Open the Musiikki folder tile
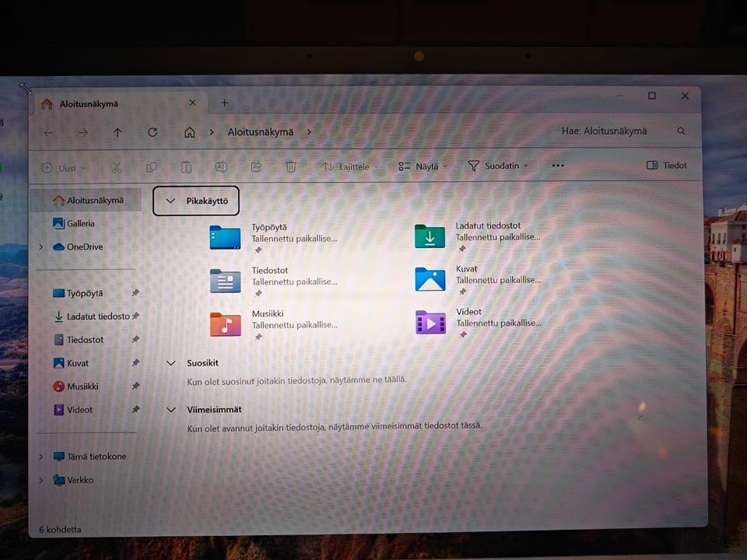This screenshot has height=560, width=747. (273, 324)
